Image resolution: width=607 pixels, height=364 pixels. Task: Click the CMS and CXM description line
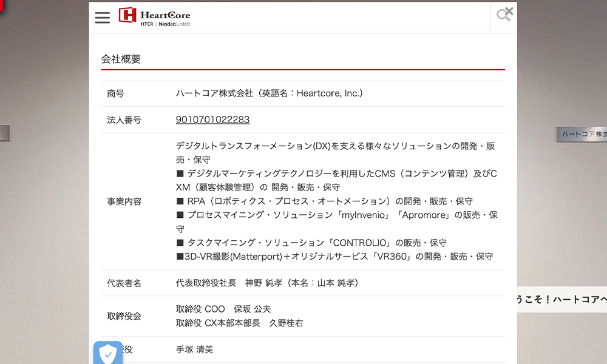point(336,180)
